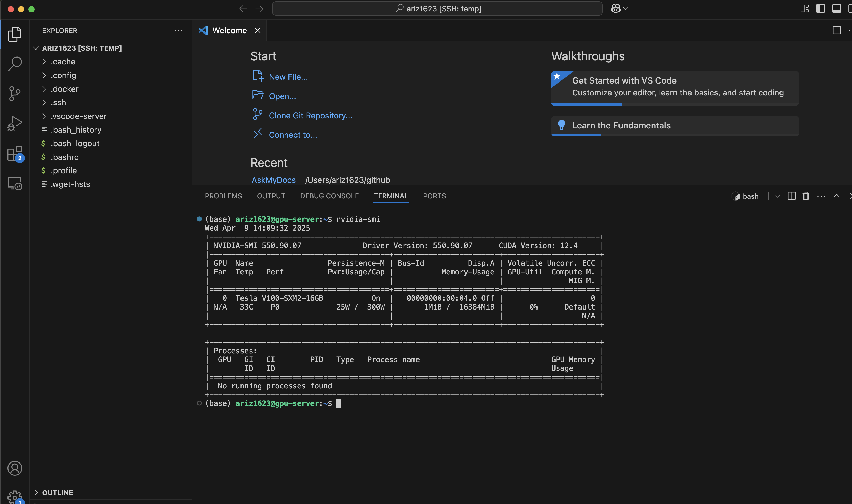Open the Copilot chat icon

point(616,9)
